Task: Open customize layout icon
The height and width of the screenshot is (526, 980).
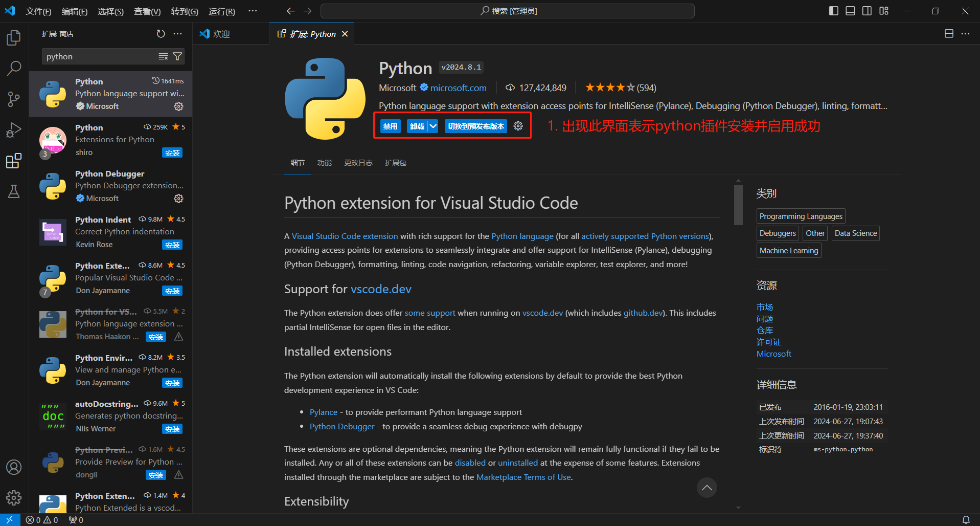Action: click(884, 11)
